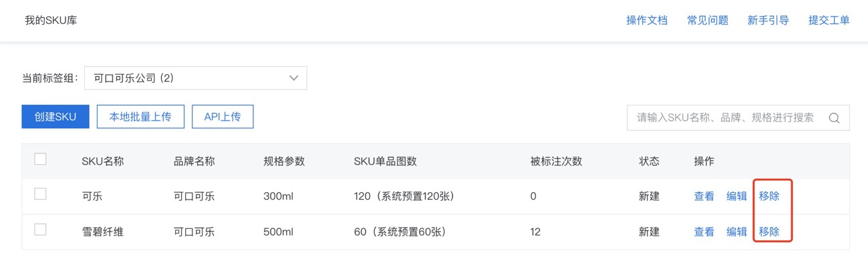Open 操作文档 link in header
Screen dimensions: 868x263
click(647, 21)
